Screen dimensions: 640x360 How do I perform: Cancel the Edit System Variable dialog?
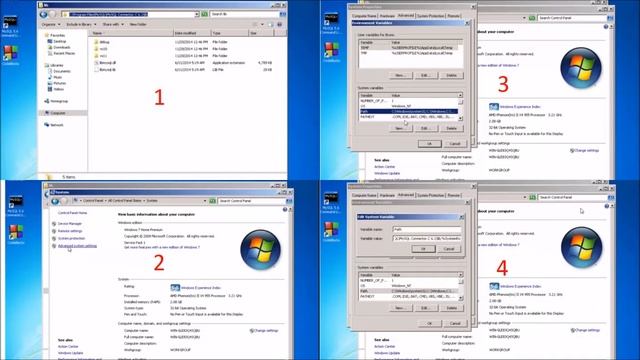[449, 249]
